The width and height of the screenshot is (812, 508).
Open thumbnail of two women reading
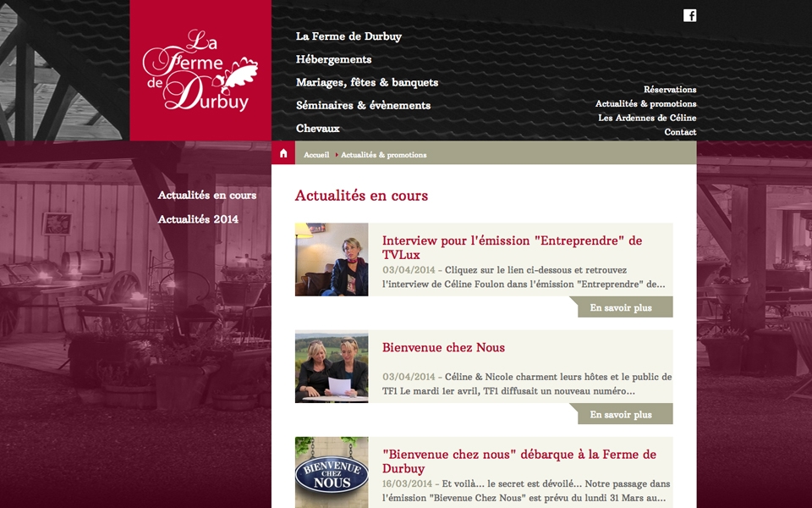(x=332, y=366)
